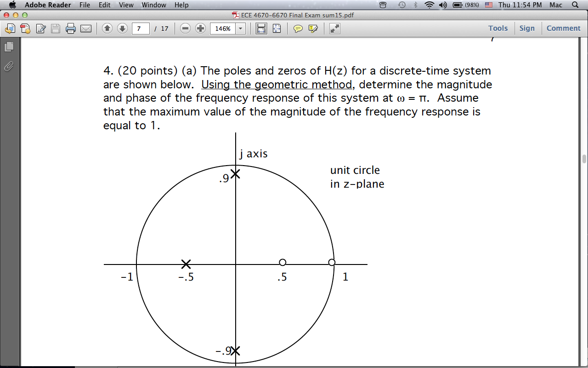The image size is (588, 368).
Task: Open the Attachments paperclip panel
Action: (8, 66)
